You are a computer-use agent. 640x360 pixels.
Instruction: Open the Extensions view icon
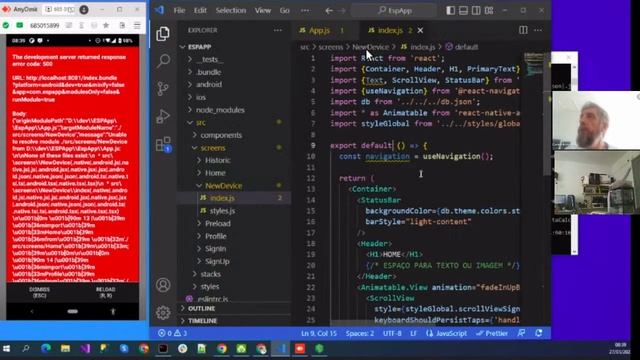(163, 144)
